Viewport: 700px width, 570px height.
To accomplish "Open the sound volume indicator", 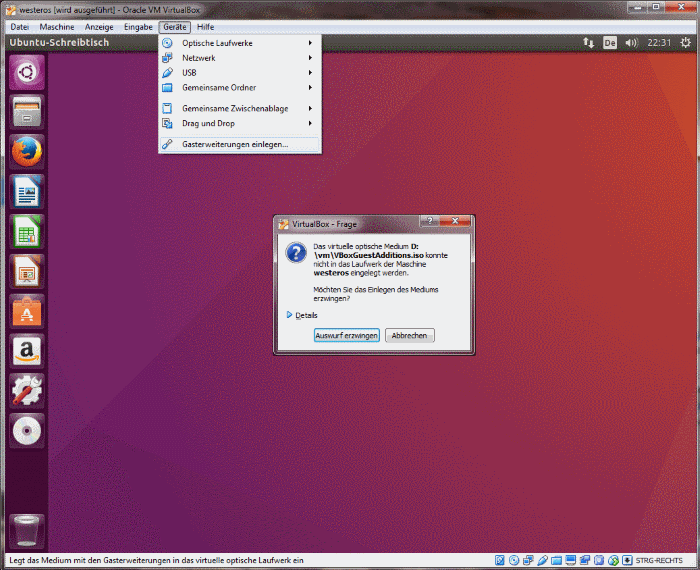I will [x=631, y=43].
